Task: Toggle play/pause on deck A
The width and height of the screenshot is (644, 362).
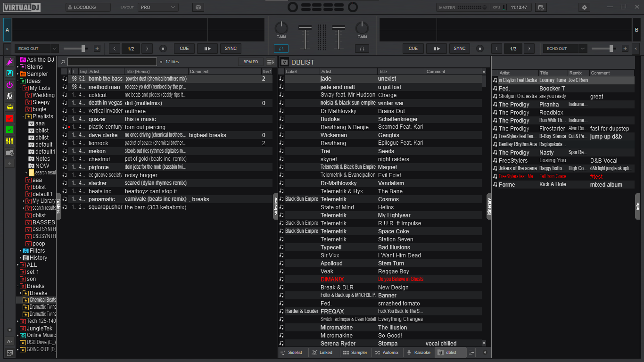Action: (207, 49)
